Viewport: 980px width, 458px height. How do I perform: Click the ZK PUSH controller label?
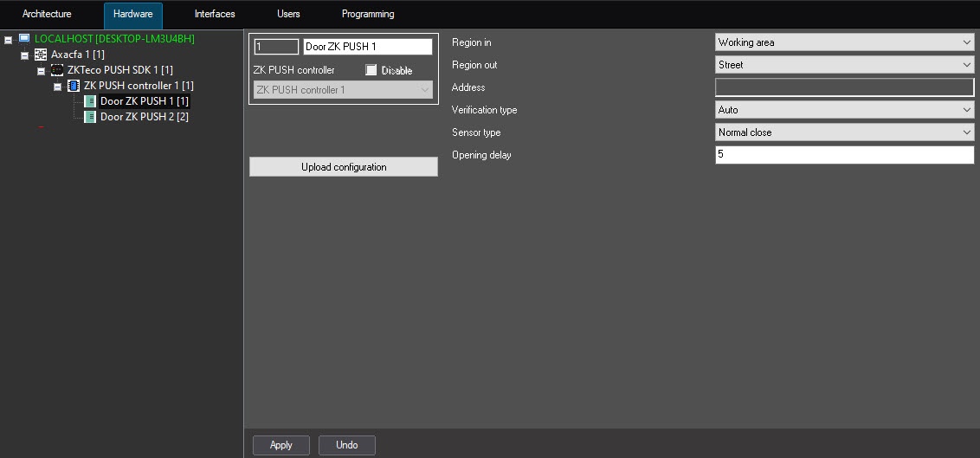point(293,70)
